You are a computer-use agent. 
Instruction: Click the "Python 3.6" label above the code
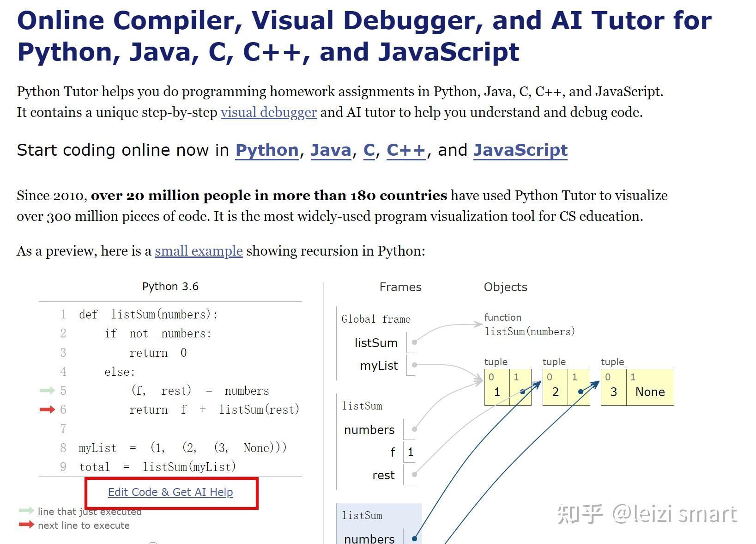(x=170, y=287)
